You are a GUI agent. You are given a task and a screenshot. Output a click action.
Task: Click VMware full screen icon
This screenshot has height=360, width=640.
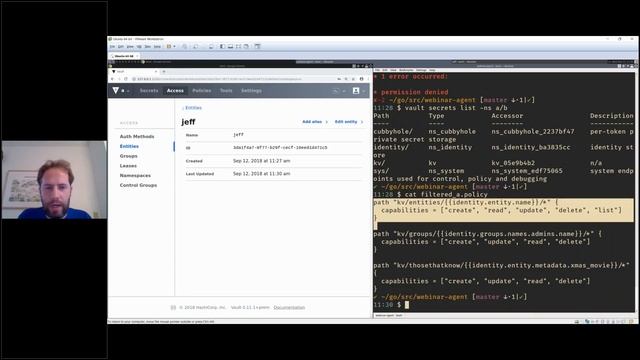(x=238, y=47)
